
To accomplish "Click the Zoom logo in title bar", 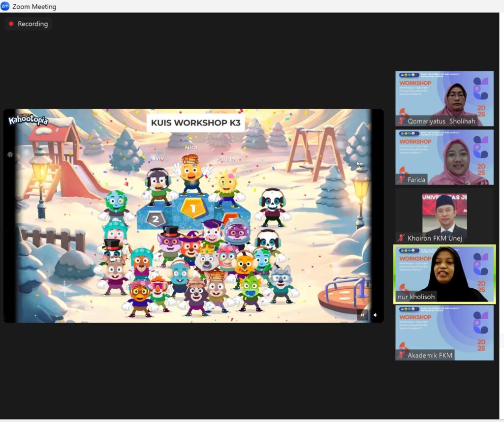I will pyautogui.click(x=5, y=6).
